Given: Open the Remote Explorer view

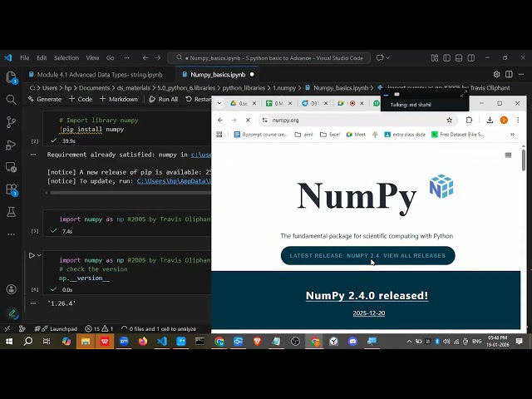Looking at the screenshot, I should (11, 167).
